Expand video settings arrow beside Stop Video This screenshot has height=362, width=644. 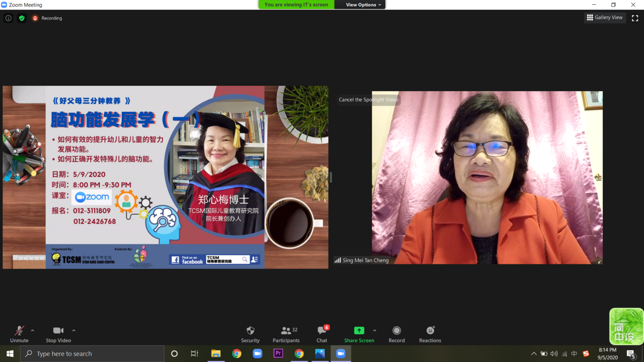74,330
